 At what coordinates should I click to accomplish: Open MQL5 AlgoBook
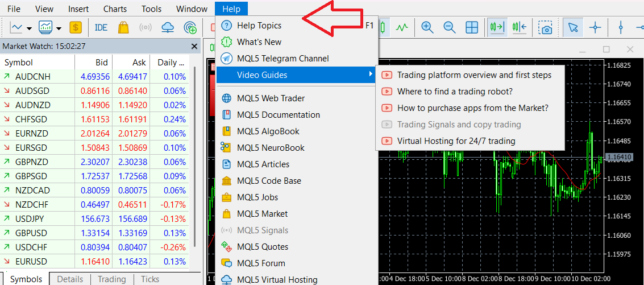pos(296,131)
